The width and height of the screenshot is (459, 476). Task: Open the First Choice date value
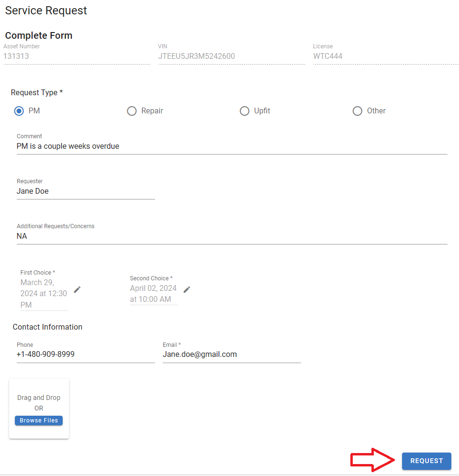(44, 294)
